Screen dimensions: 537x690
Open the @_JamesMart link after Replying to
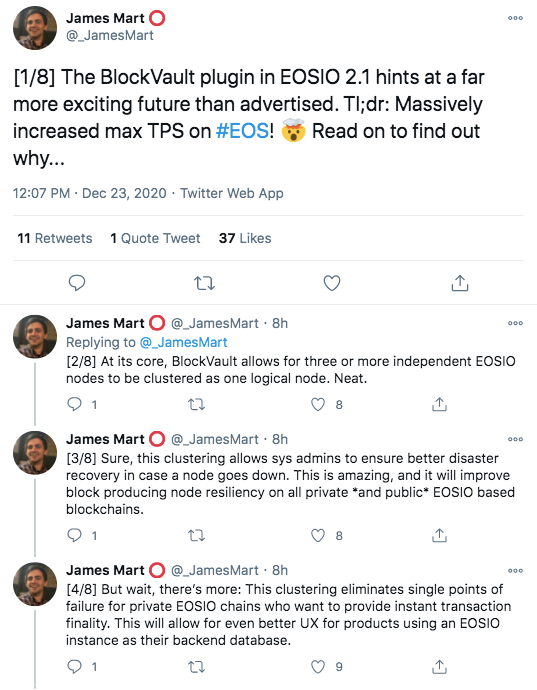coord(183,342)
